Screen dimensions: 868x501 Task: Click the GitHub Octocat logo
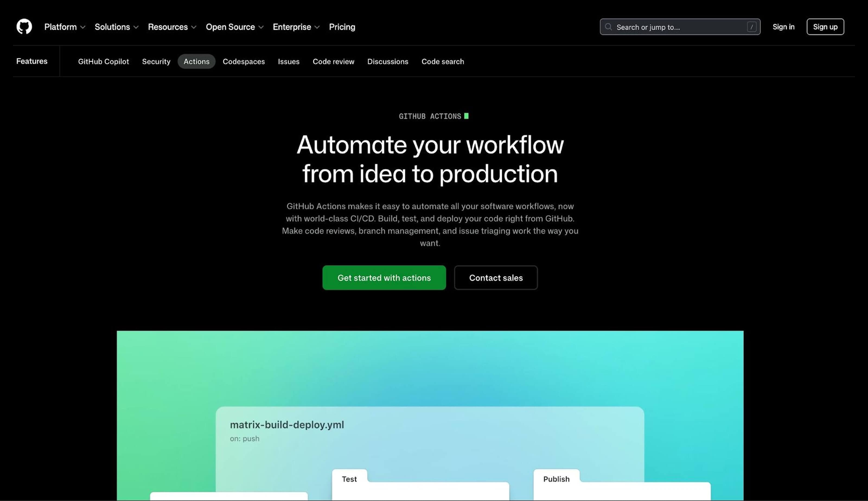(24, 27)
